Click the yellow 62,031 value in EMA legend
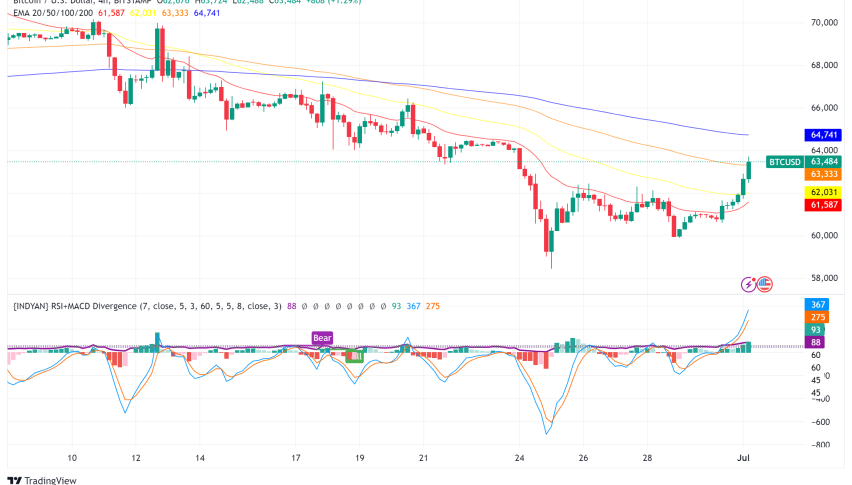 (143, 12)
